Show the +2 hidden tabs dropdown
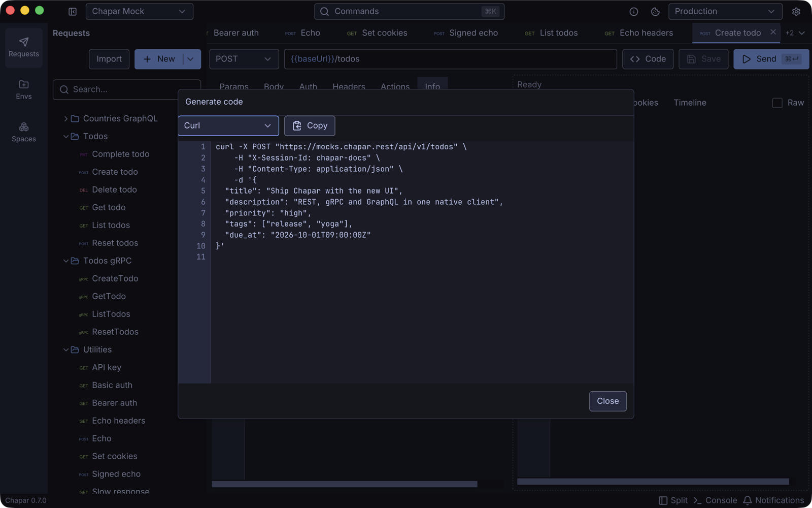 (x=795, y=33)
